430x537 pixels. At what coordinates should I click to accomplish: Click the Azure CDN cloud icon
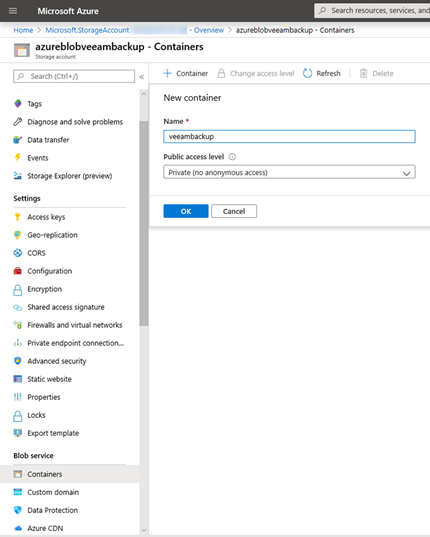point(17,528)
